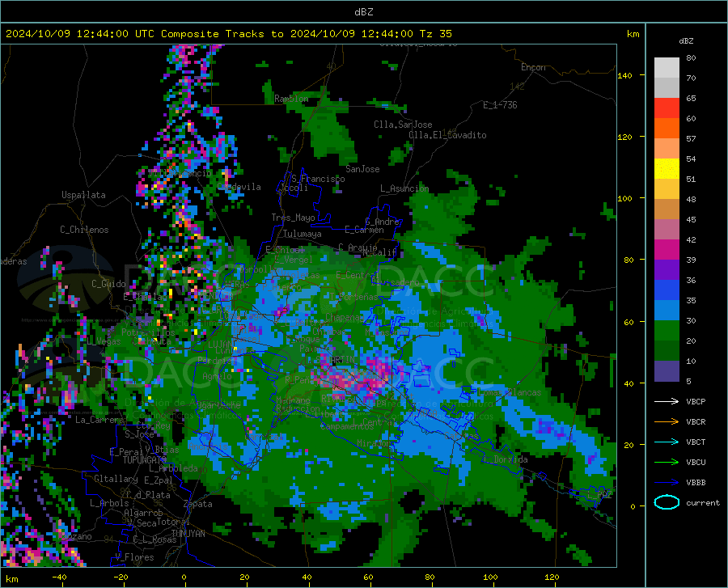
Task: Click the S_Francisco map label
Action: (x=318, y=179)
